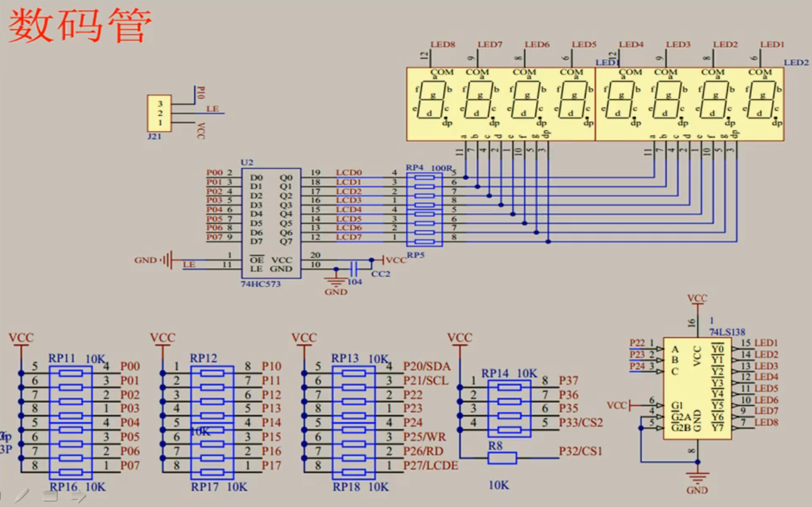The width and height of the screenshot is (812, 507).
Task: Click the RP14 resistor pack label
Action: point(495,373)
